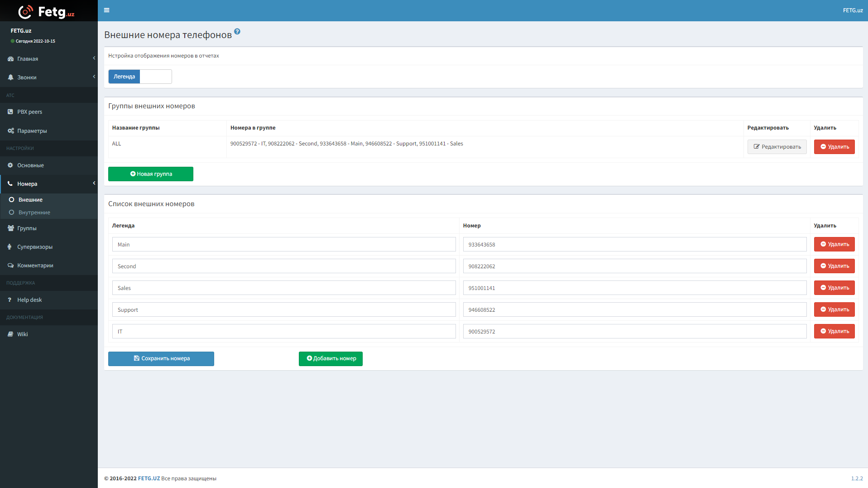868x488 pixels.
Task: Open Параметры settings in sidebar
Action: tap(32, 131)
